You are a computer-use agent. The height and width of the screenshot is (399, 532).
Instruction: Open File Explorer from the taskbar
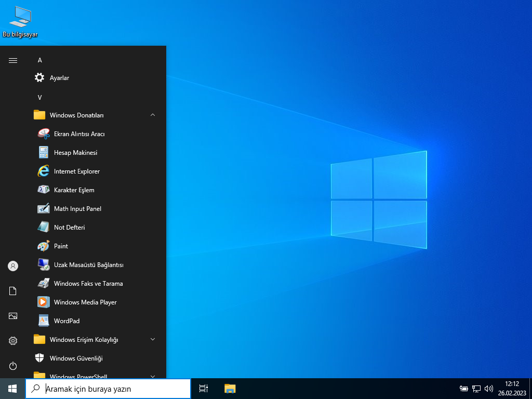coord(230,389)
